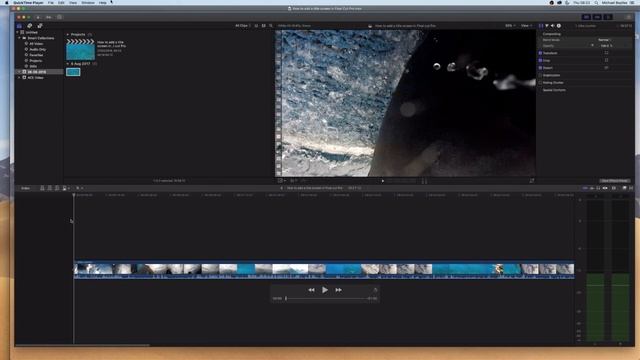The height and width of the screenshot is (360, 640).
Task: Open the viewer View options dropdown
Action: (526, 26)
